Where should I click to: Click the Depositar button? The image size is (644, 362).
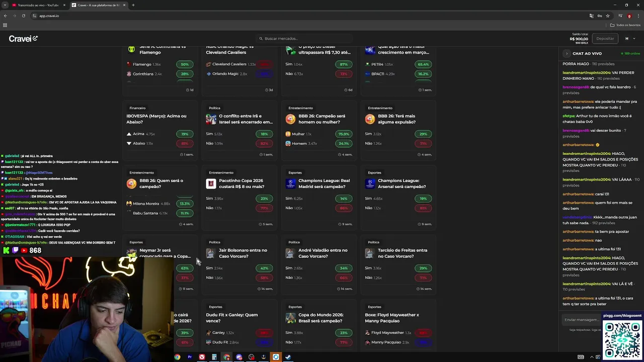pyautogui.click(x=605, y=39)
